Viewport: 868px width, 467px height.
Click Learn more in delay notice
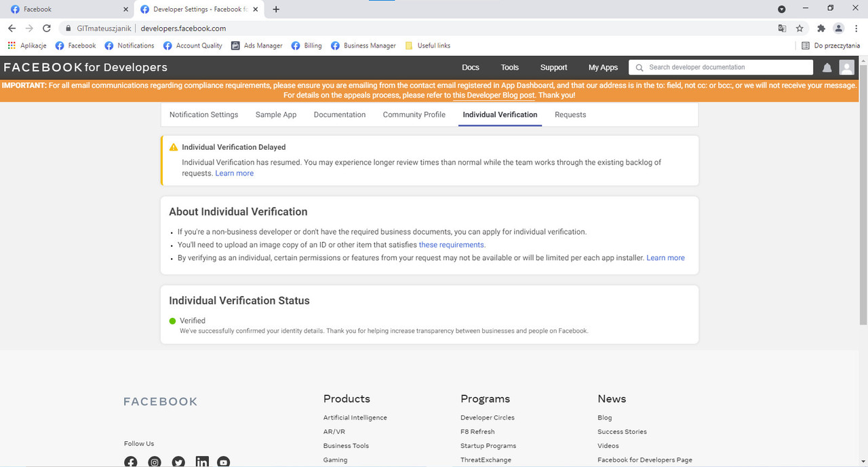pos(235,174)
